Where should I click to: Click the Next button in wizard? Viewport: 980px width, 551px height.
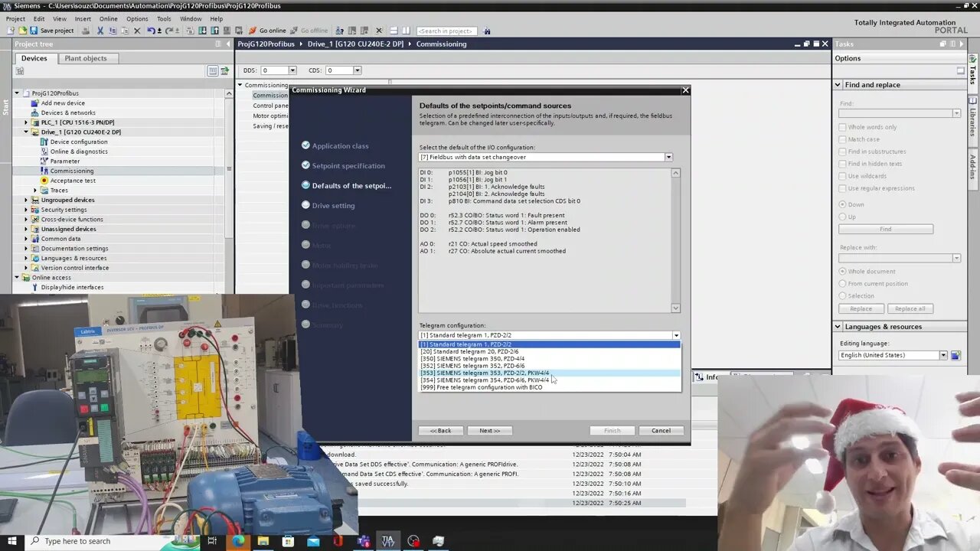point(489,430)
